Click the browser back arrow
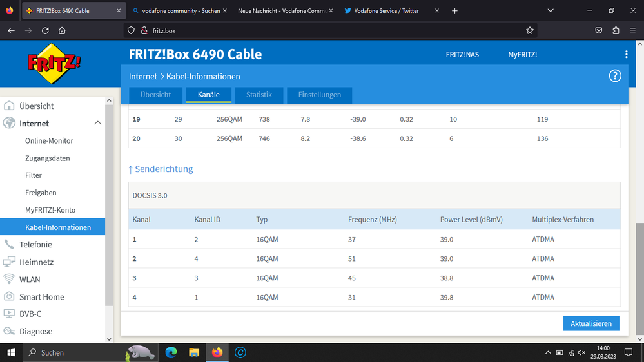Viewport: 644px width, 362px height. coord(11,31)
